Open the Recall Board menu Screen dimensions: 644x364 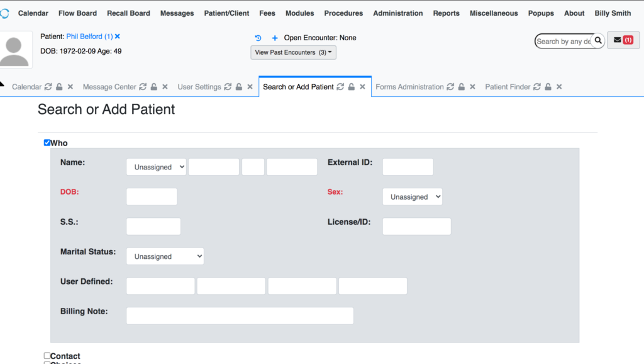(x=128, y=13)
